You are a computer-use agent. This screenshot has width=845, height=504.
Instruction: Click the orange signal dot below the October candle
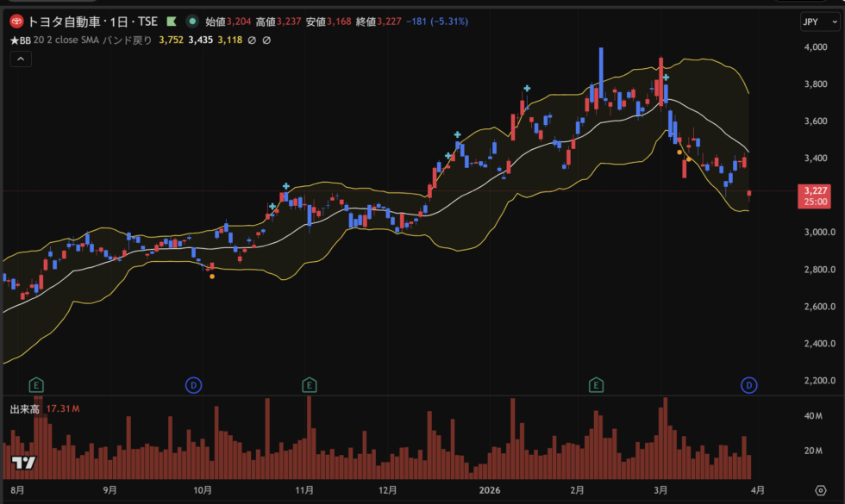(212, 277)
